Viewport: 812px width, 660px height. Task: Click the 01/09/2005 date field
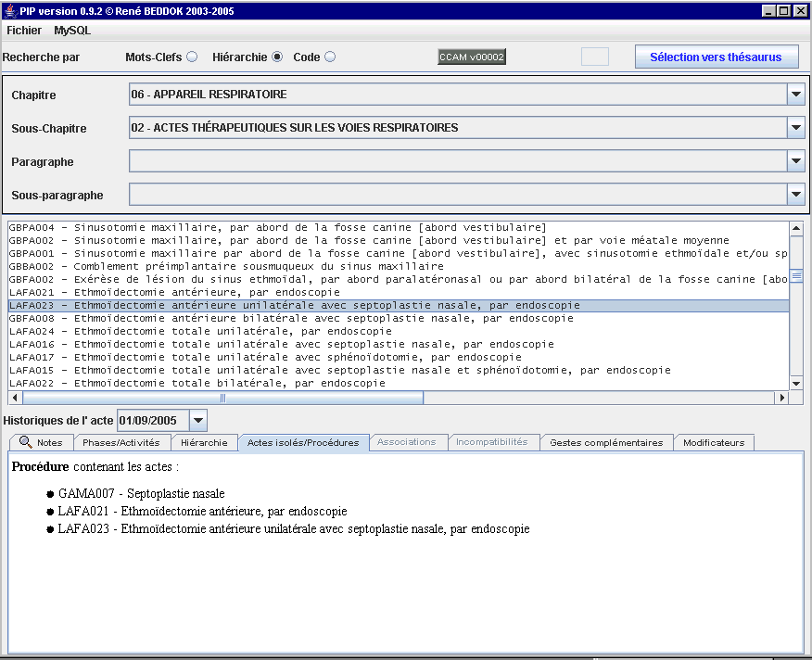tap(154, 421)
